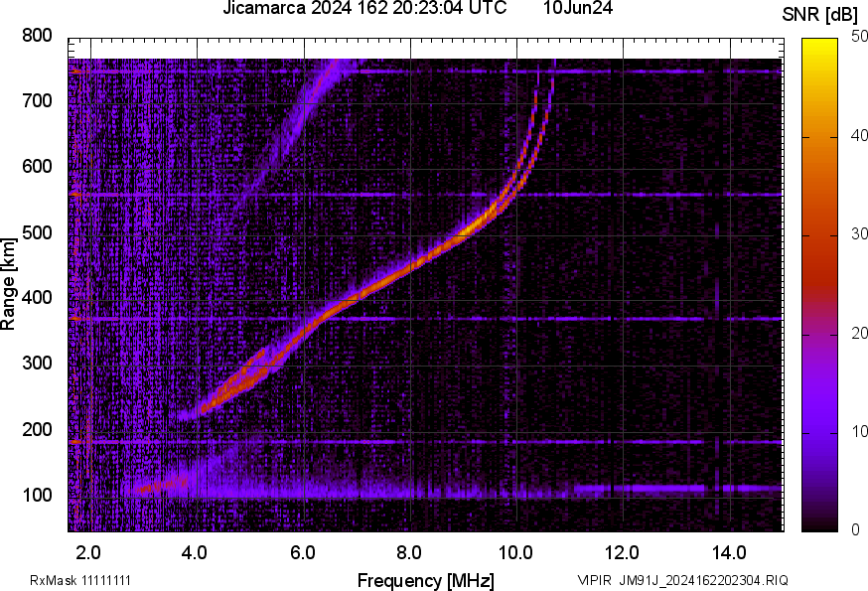The height and width of the screenshot is (591, 868).
Task: Click the 300 km range tick label
Action: pos(37,364)
